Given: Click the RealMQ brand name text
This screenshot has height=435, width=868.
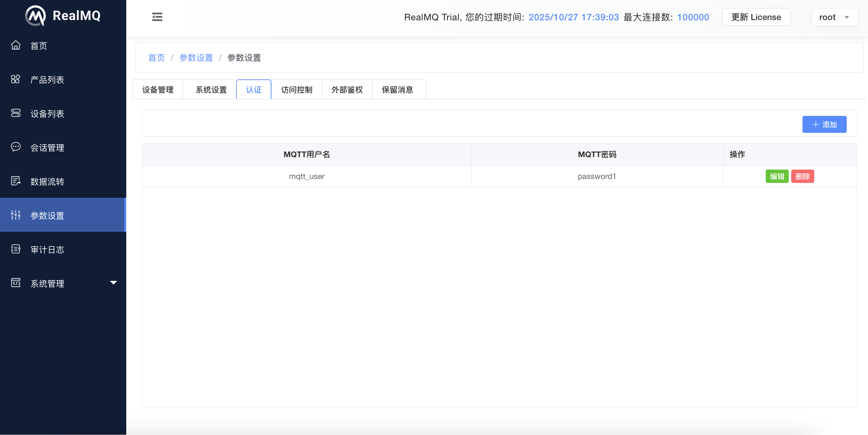Looking at the screenshot, I should tap(76, 15).
